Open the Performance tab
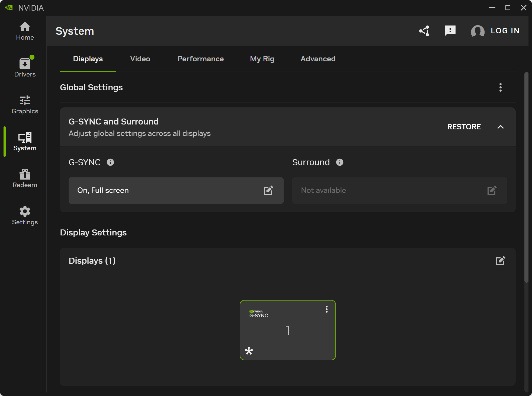This screenshot has height=396, width=532. [201, 59]
